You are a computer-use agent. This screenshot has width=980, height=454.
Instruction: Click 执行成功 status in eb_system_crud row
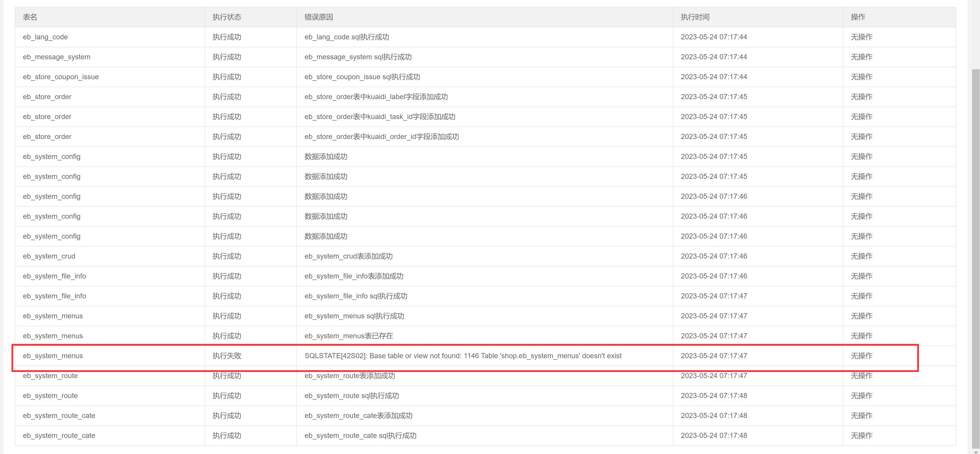click(227, 256)
